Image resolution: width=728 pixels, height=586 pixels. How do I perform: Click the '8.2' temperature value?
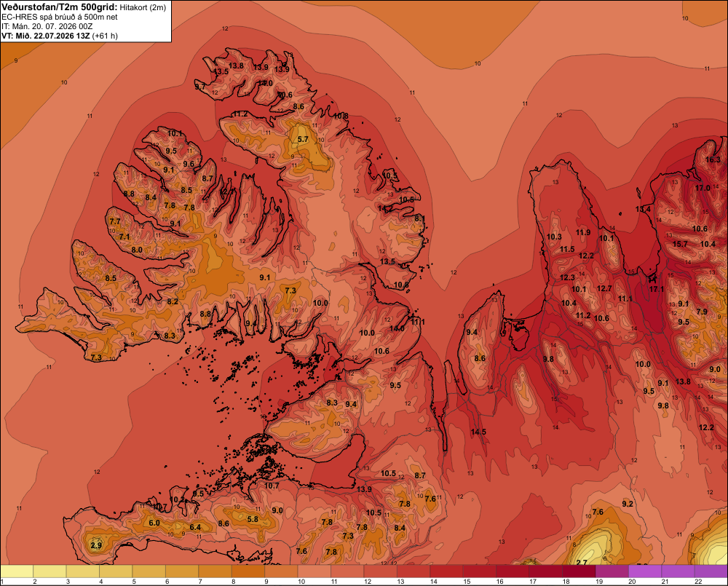click(173, 301)
